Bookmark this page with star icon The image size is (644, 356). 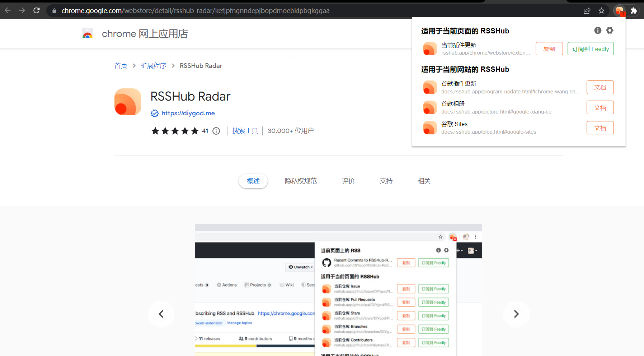(x=602, y=11)
